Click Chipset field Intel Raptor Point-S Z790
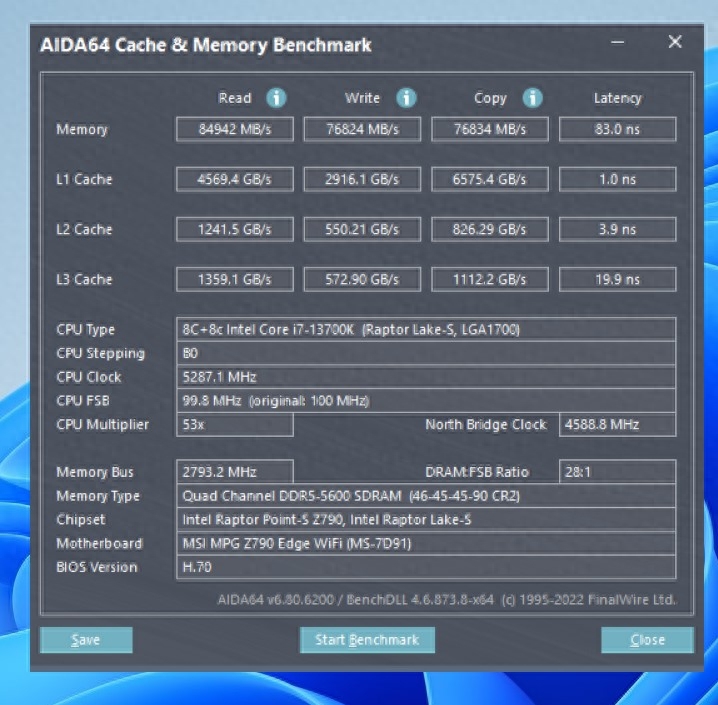This screenshot has height=705, width=718. [426, 520]
